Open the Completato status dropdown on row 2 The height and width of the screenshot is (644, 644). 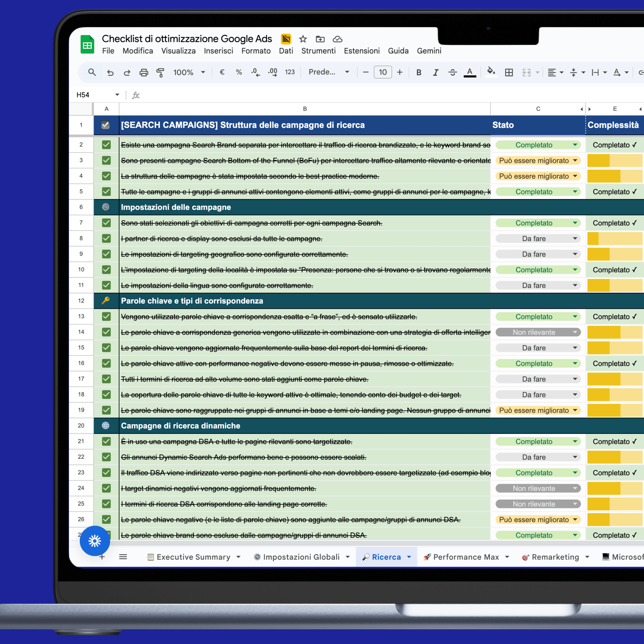(575, 145)
